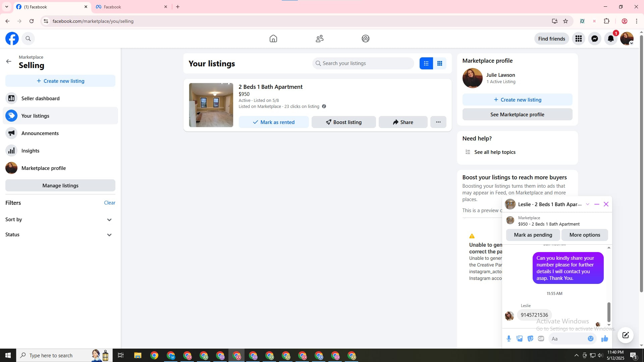Image resolution: width=644 pixels, height=362 pixels.
Task: Choose a GIF in chat
Action: pos(541,339)
